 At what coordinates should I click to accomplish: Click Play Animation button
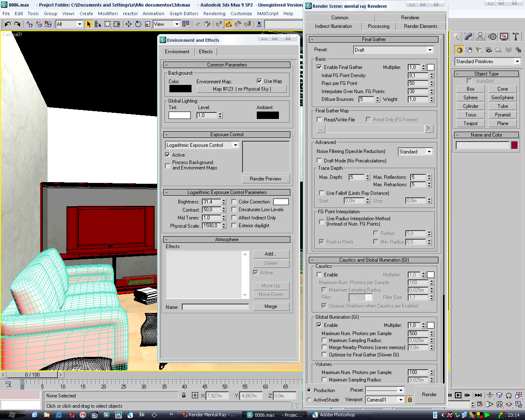tap(458, 395)
